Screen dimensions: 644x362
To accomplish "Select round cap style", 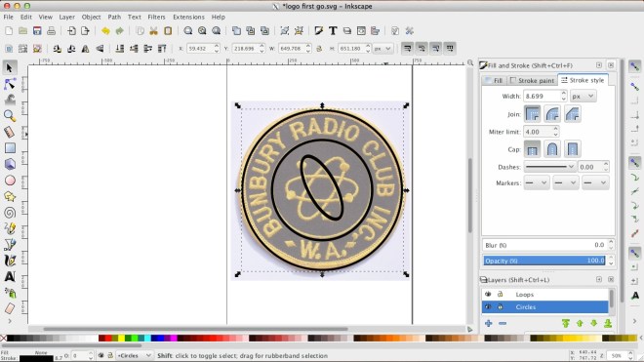I will [552, 149].
